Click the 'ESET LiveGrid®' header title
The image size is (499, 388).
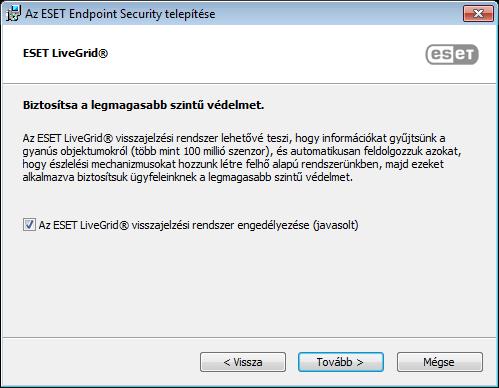point(65,53)
